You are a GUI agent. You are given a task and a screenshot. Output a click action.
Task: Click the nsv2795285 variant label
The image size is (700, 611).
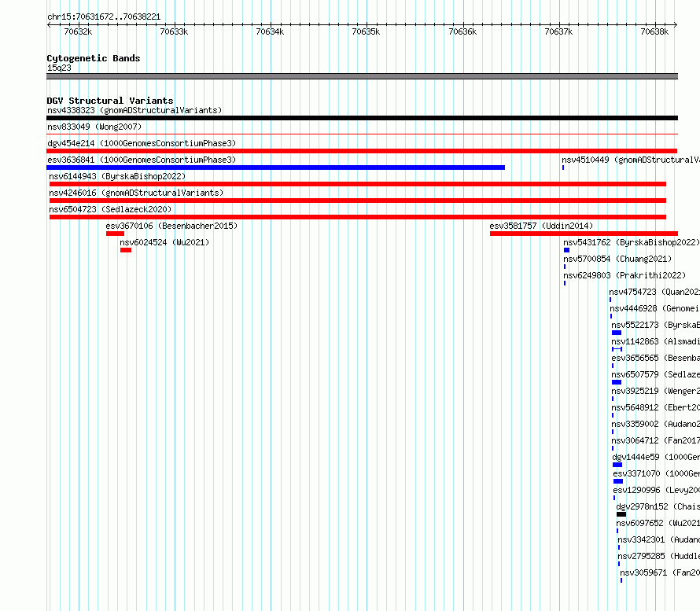point(659,556)
